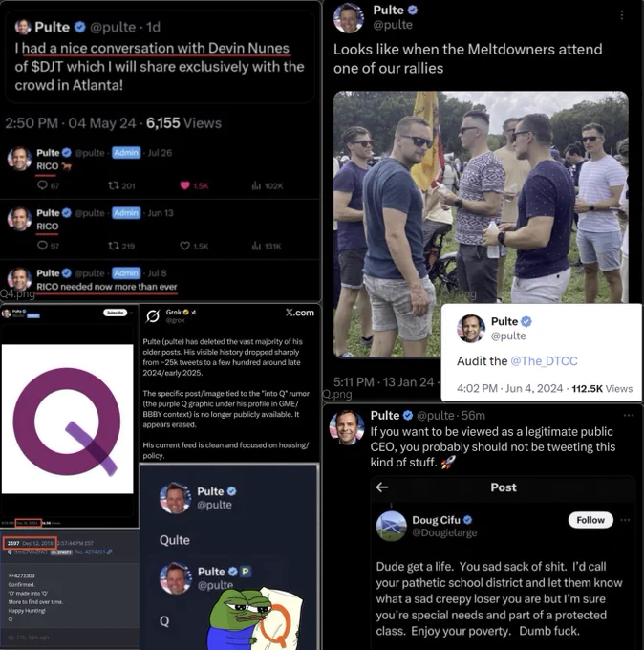This screenshot has width=644, height=650.
Task: Click the retweet icon on Jul 26 RICO post
Action: click(x=114, y=185)
